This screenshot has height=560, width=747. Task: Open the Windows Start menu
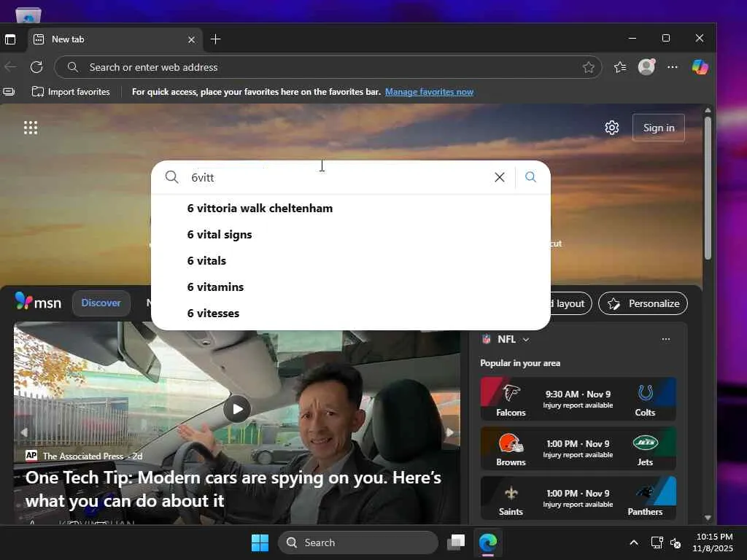[x=260, y=542]
